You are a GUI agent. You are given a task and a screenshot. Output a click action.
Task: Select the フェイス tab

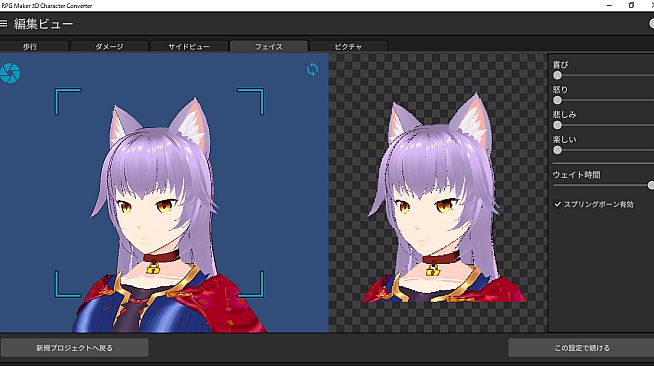(x=269, y=46)
